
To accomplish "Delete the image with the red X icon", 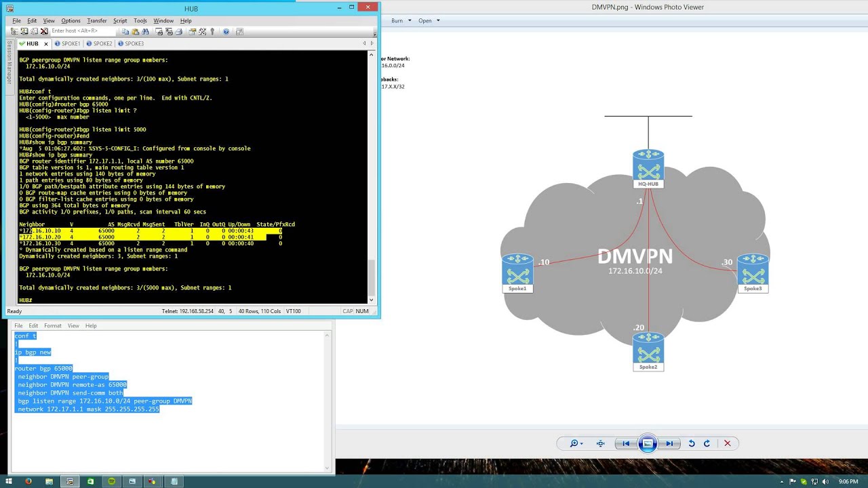I will click(728, 443).
